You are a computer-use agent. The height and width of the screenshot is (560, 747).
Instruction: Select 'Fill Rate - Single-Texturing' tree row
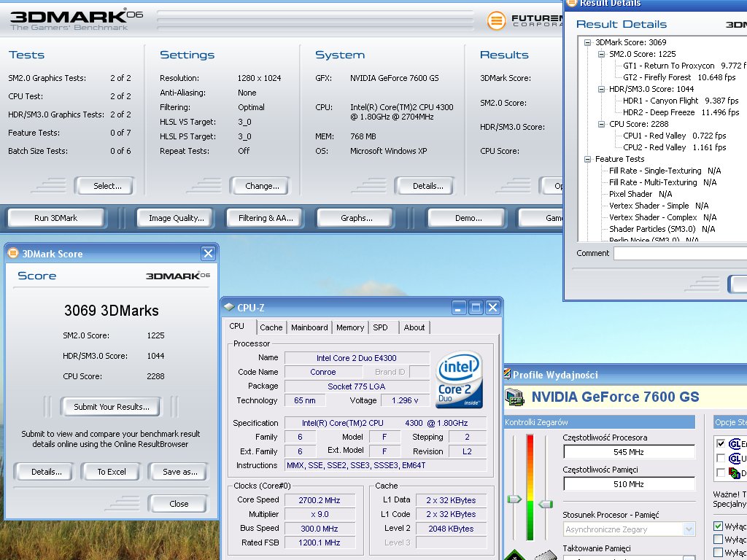coord(665,171)
